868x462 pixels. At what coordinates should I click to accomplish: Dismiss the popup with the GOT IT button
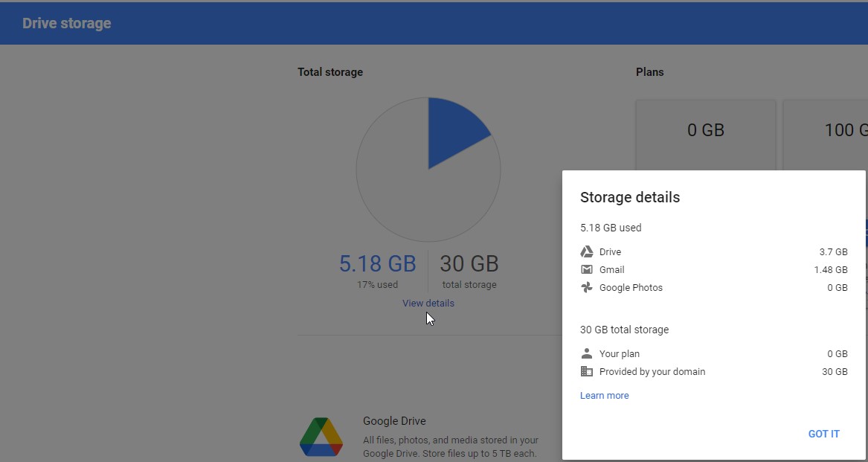coord(823,434)
